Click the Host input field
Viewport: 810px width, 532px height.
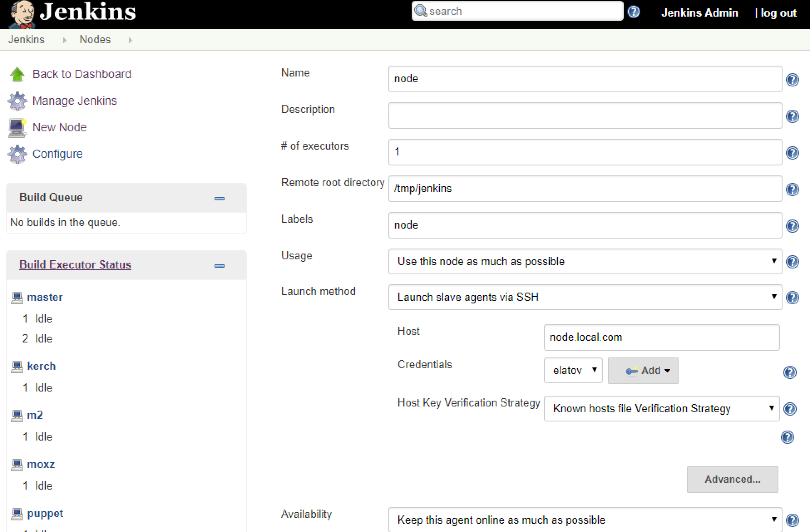click(661, 337)
